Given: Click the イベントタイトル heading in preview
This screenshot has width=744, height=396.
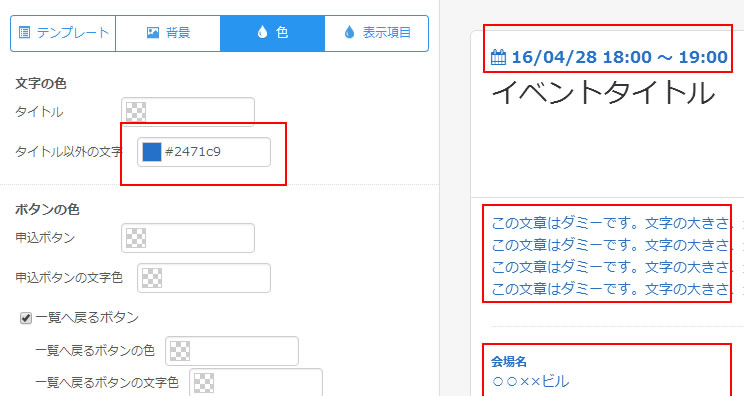Looking at the screenshot, I should pos(603,92).
